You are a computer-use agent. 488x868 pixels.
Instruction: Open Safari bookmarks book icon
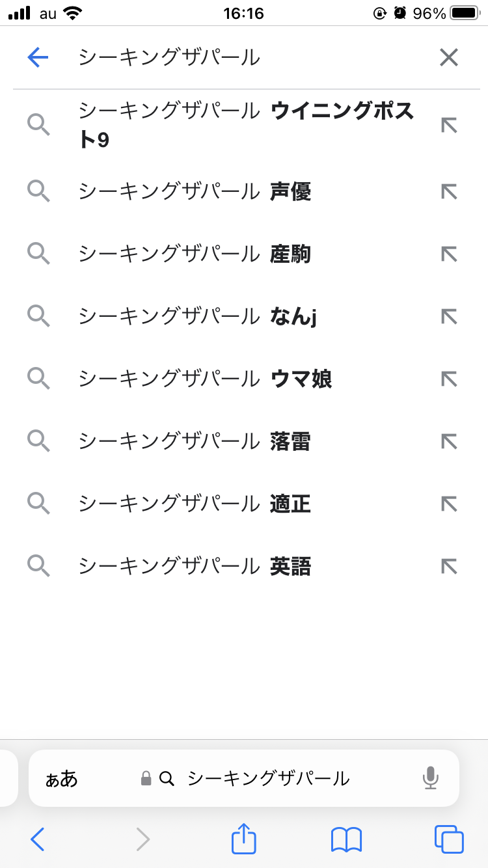click(346, 839)
